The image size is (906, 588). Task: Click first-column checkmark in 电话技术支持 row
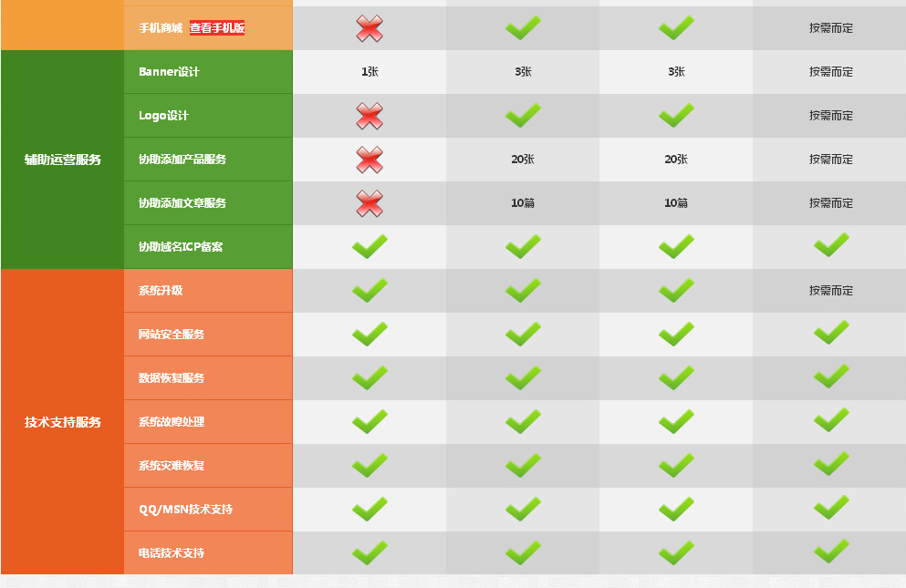pos(370,552)
